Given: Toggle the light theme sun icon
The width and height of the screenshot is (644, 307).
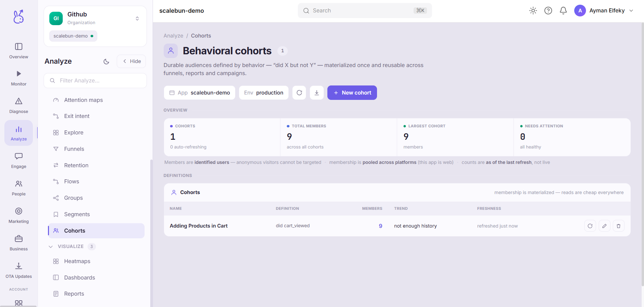Looking at the screenshot, I should [x=533, y=11].
